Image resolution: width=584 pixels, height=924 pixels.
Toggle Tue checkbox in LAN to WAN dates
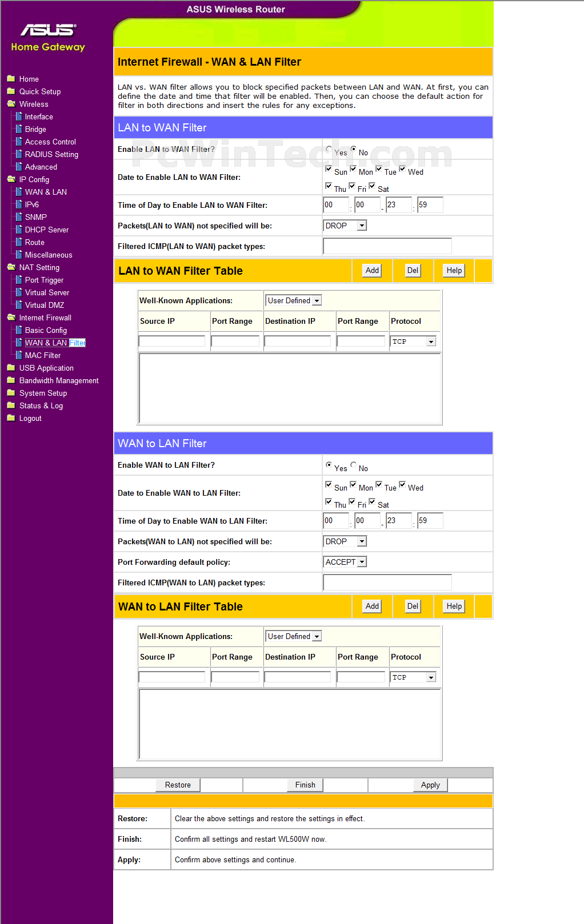click(x=378, y=168)
